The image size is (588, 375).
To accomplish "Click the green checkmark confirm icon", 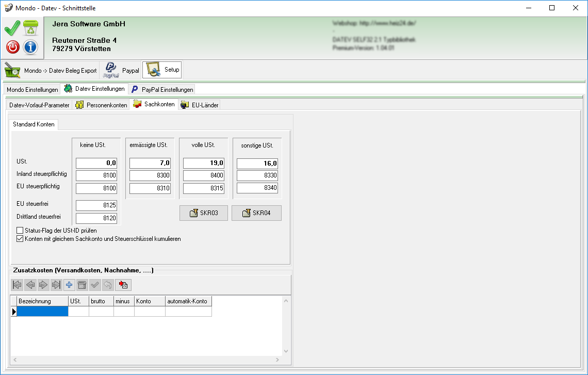I will (x=12, y=28).
